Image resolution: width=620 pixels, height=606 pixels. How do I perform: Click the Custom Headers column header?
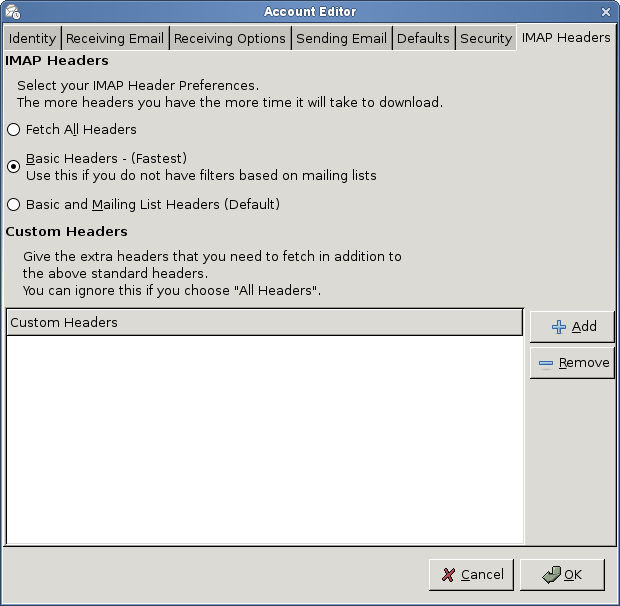coord(264,322)
